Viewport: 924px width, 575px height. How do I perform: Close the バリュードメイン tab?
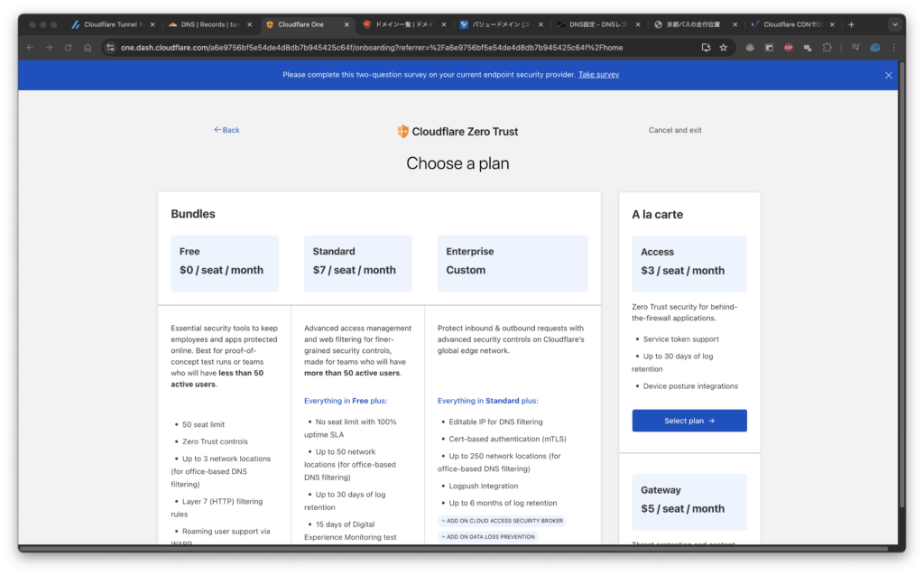click(x=541, y=24)
